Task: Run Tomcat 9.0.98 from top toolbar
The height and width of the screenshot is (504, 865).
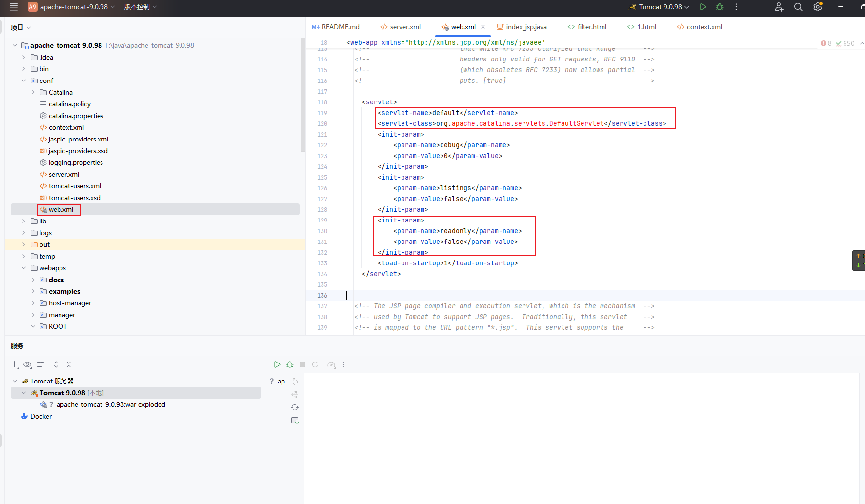Action: click(703, 7)
